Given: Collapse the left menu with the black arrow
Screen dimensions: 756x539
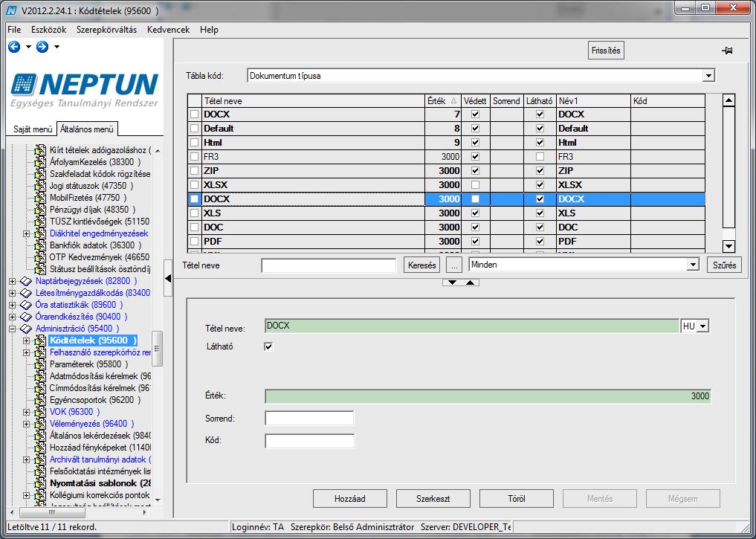Looking at the screenshot, I should pyautogui.click(x=168, y=278).
